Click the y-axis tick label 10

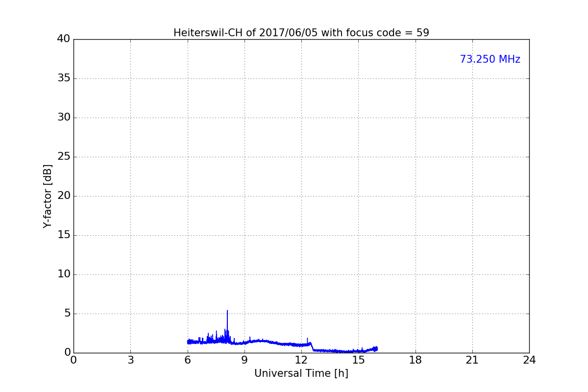coord(64,274)
